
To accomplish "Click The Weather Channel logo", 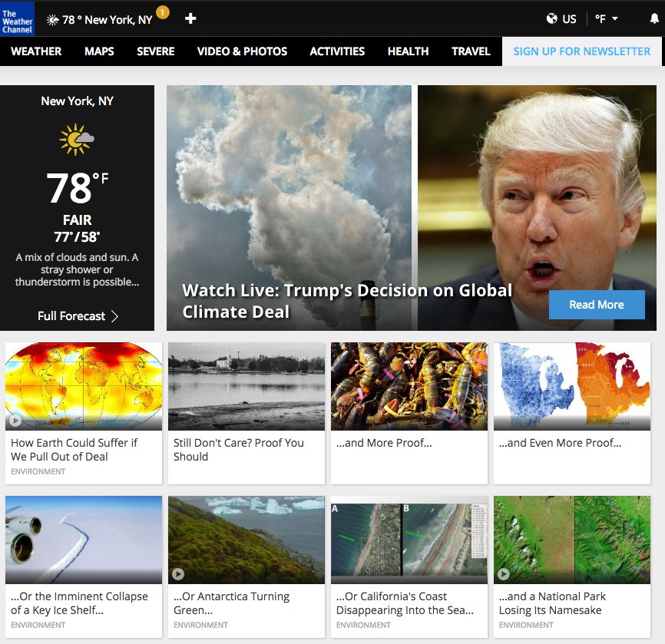I will coord(18,19).
